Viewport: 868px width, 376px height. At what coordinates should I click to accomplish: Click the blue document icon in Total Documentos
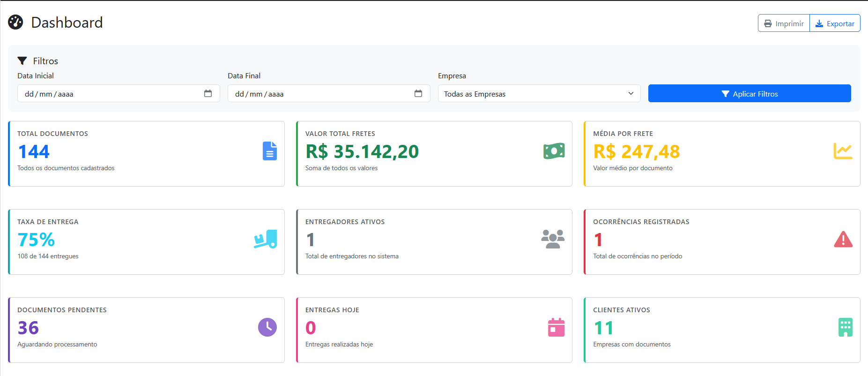tap(269, 151)
